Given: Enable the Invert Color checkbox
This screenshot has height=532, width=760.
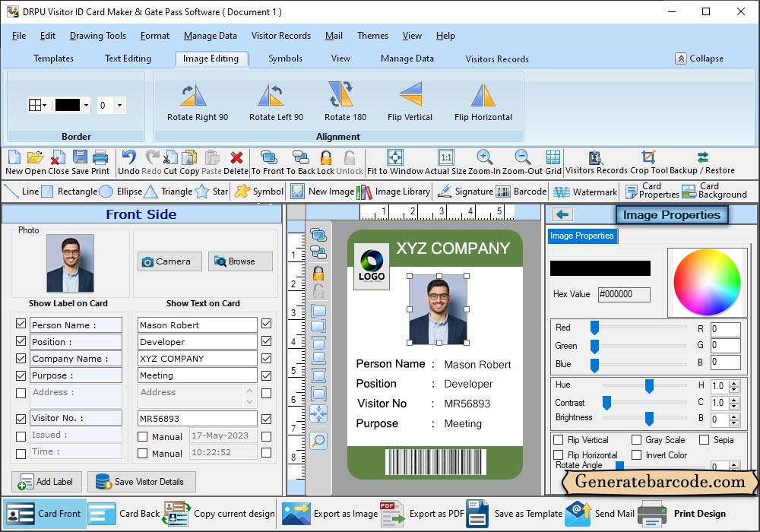Looking at the screenshot, I should [x=636, y=455].
